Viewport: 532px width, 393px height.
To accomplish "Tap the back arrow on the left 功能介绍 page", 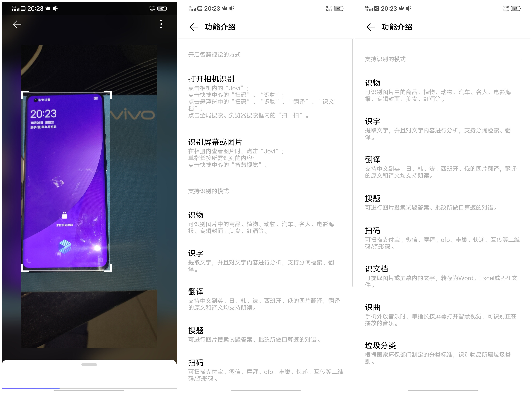I will (x=194, y=27).
